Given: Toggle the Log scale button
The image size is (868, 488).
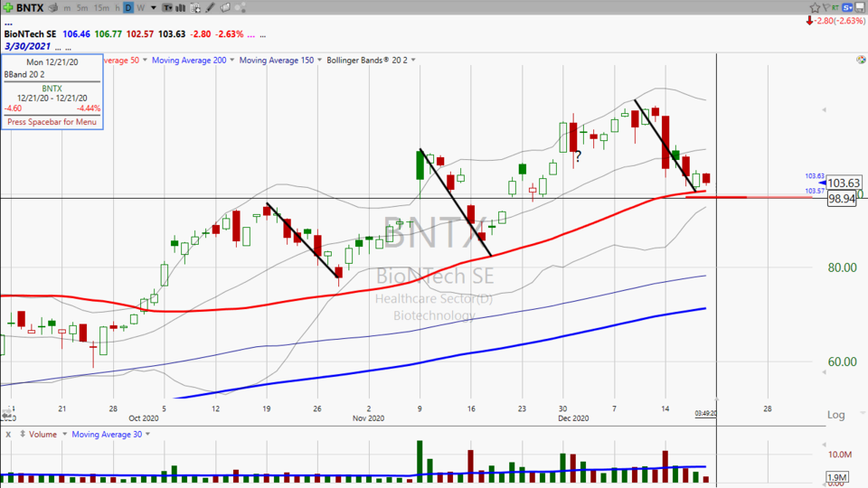Looking at the screenshot, I should click(x=835, y=415).
